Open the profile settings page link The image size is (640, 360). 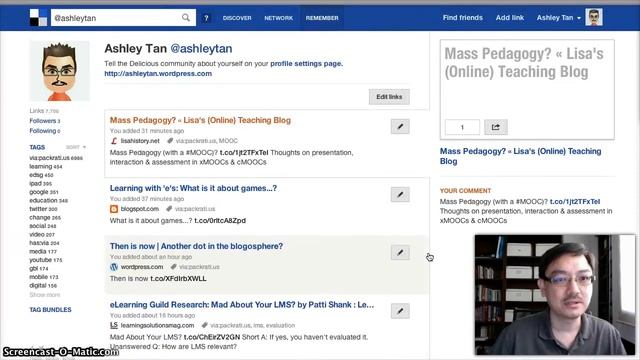306,64
